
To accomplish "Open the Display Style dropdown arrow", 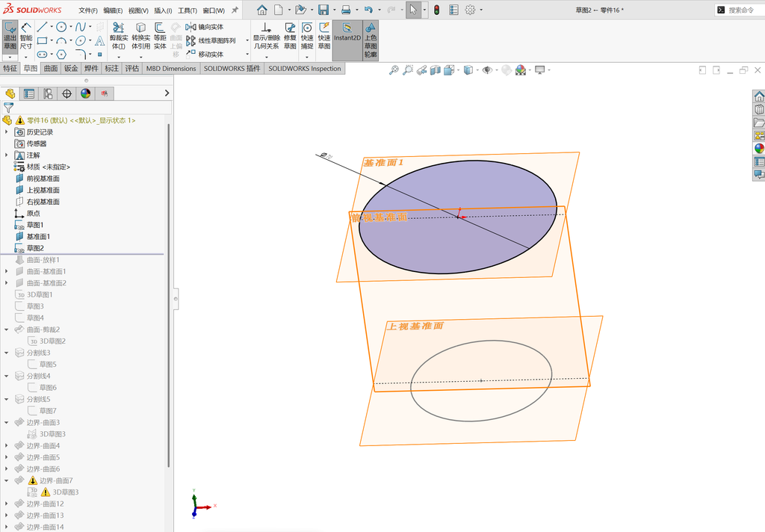I will pyautogui.click(x=477, y=70).
